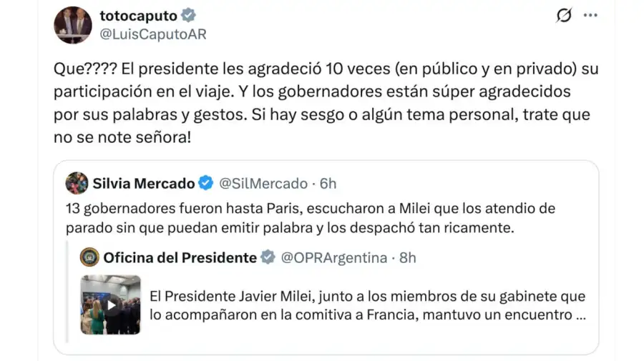Click Silvia Mercado's verified checkmark badge

pyautogui.click(x=206, y=183)
